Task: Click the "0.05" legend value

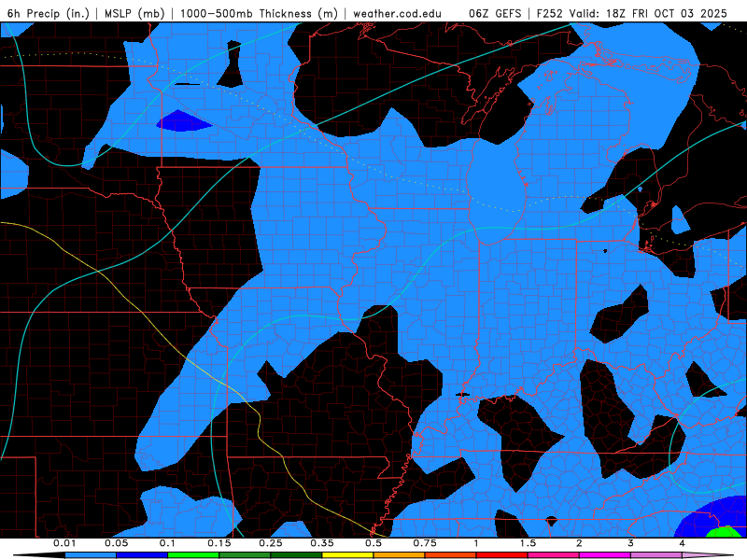Action: [116, 543]
